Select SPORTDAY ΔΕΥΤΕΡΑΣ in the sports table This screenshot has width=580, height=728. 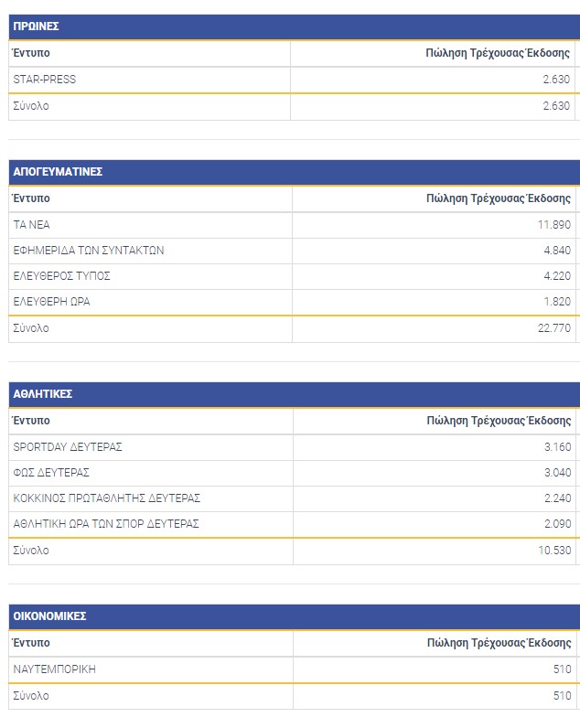tap(68, 447)
